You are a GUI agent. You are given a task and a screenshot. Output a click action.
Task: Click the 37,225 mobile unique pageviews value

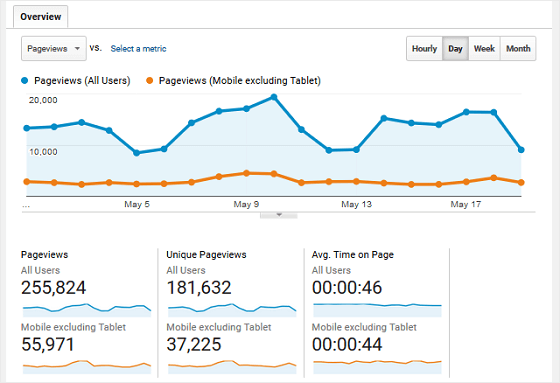point(194,344)
